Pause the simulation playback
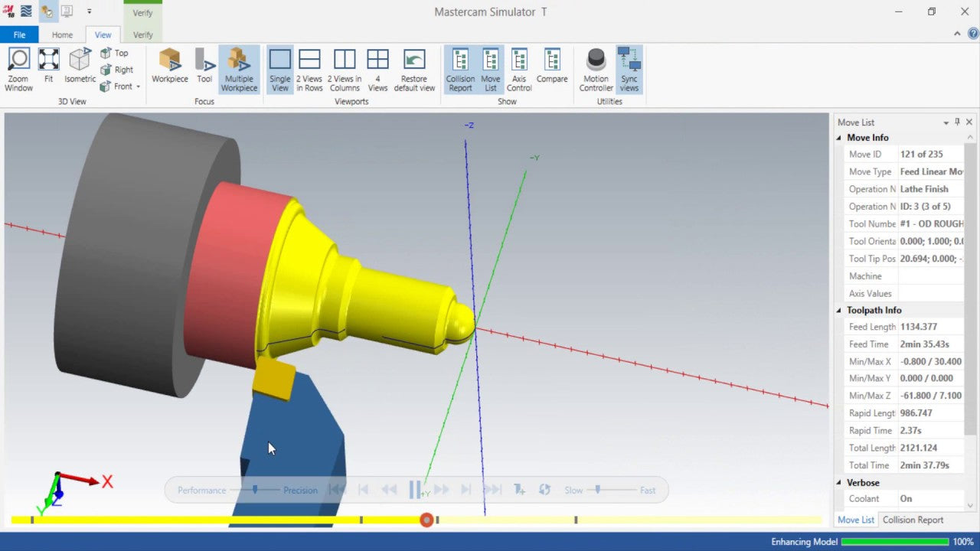The width and height of the screenshot is (980, 551). click(x=414, y=490)
